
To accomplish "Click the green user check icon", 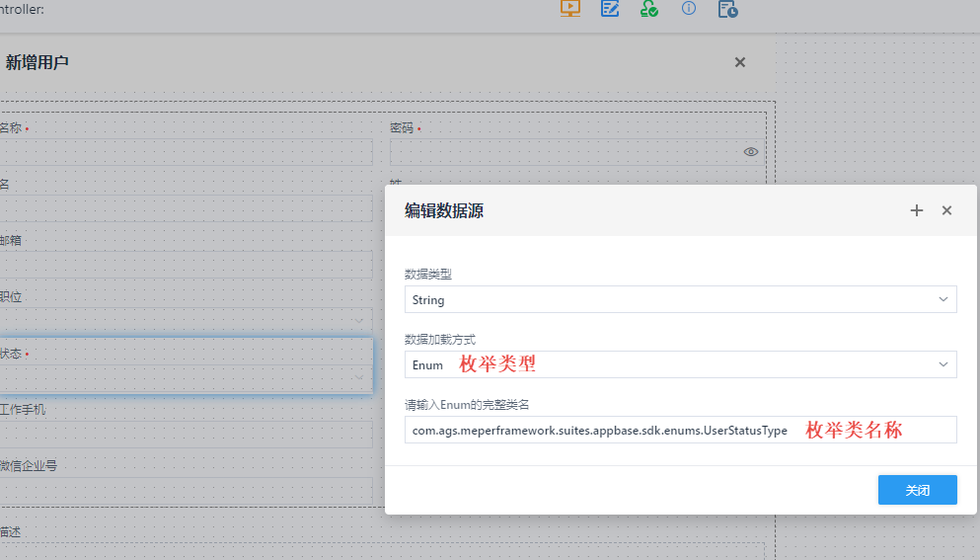I will click(648, 8).
